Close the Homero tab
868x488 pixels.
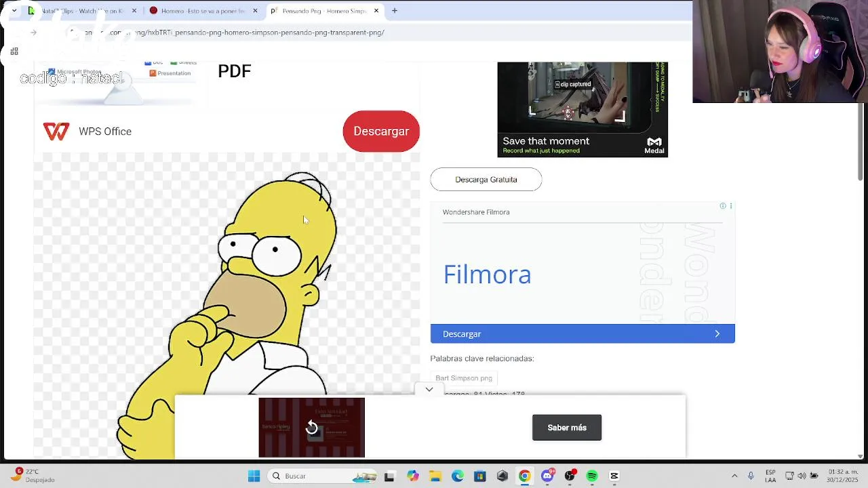(x=255, y=11)
